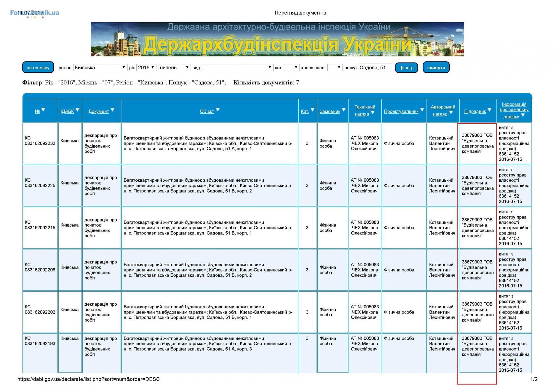Click the sort arrow beside Технічний нагляд header
This screenshot has height=392, width=555.
click(373, 113)
